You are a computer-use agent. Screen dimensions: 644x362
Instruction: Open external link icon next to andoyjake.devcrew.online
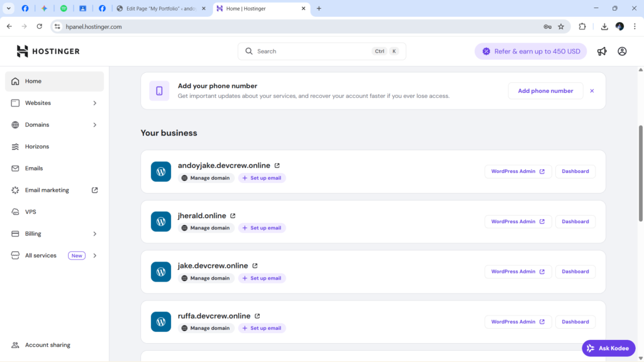click(277, 166)
